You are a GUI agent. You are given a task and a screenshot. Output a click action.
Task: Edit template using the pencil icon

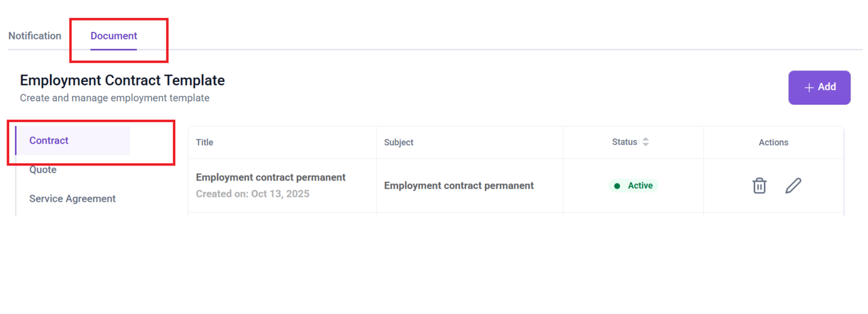click(793, 186)
